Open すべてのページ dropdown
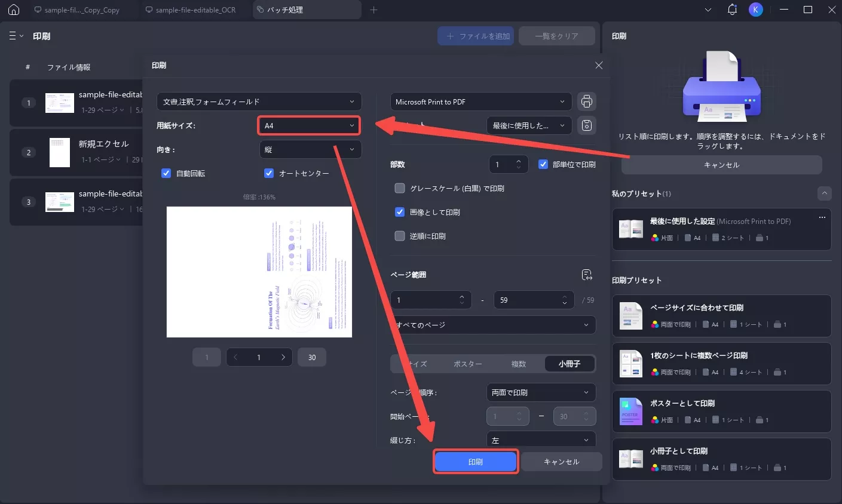The width and height of the screenshot is (842, 504). coord(493,325)
